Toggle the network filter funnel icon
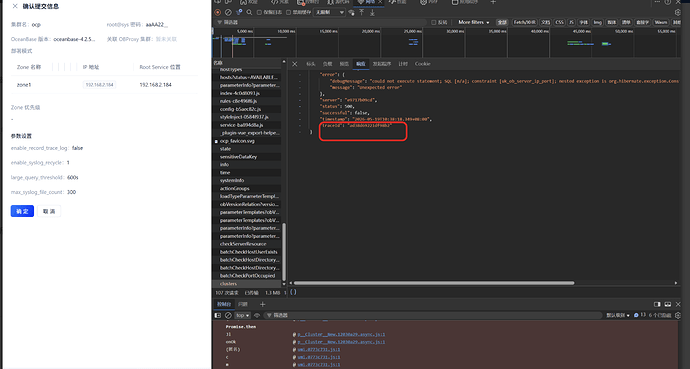This screenshot has height=369, width=690. click(x=239, y=12)
